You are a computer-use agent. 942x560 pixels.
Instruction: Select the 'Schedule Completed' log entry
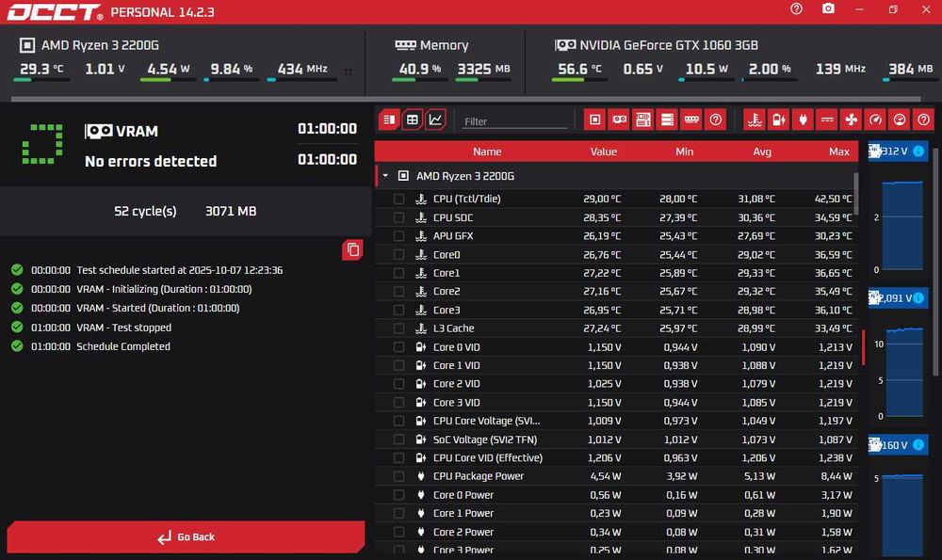coord(123,346)
